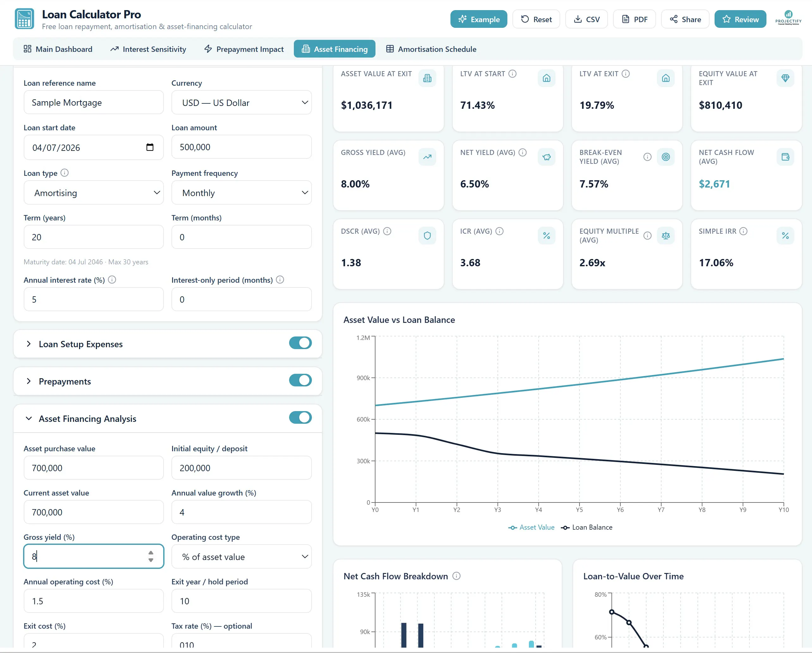812x653 pixels.
Task: Click the Projectify logo
Action: tap(788, 18)
